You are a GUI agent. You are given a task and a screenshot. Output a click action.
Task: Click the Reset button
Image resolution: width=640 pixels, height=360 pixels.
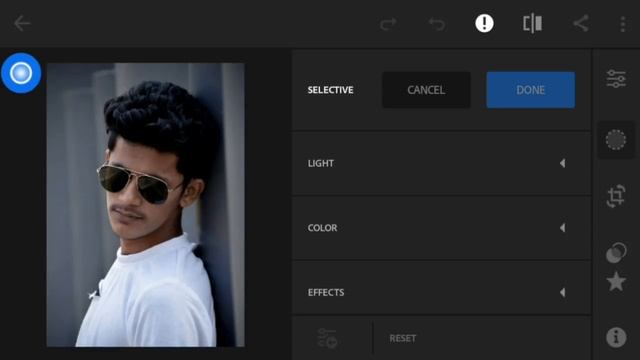[x=403, y=338]
